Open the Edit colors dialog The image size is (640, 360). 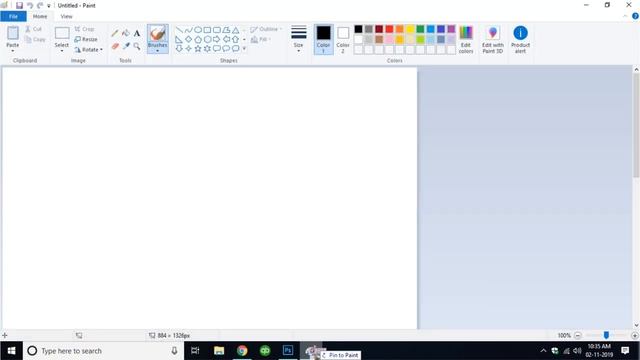466,40
